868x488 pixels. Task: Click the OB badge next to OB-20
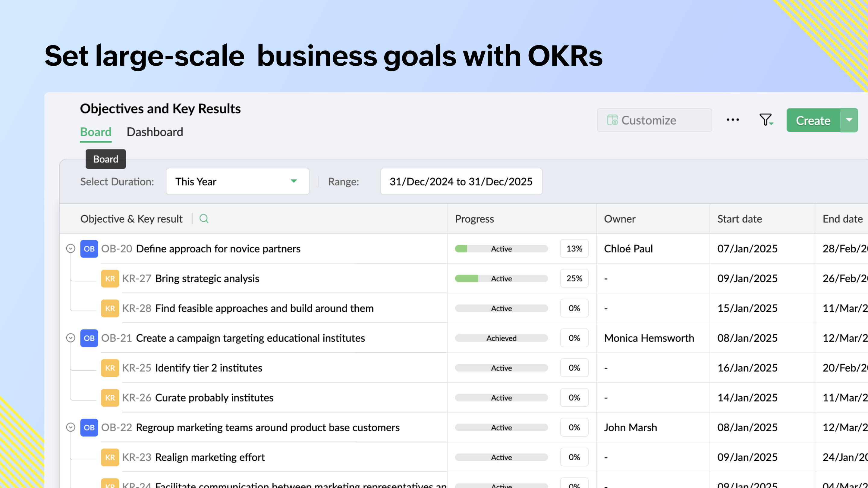coord(89,249)
